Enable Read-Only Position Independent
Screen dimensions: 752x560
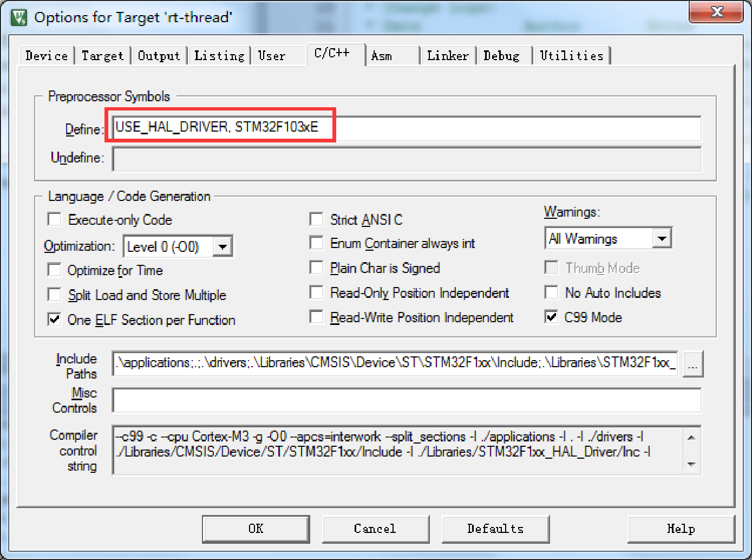click(317, 292)
